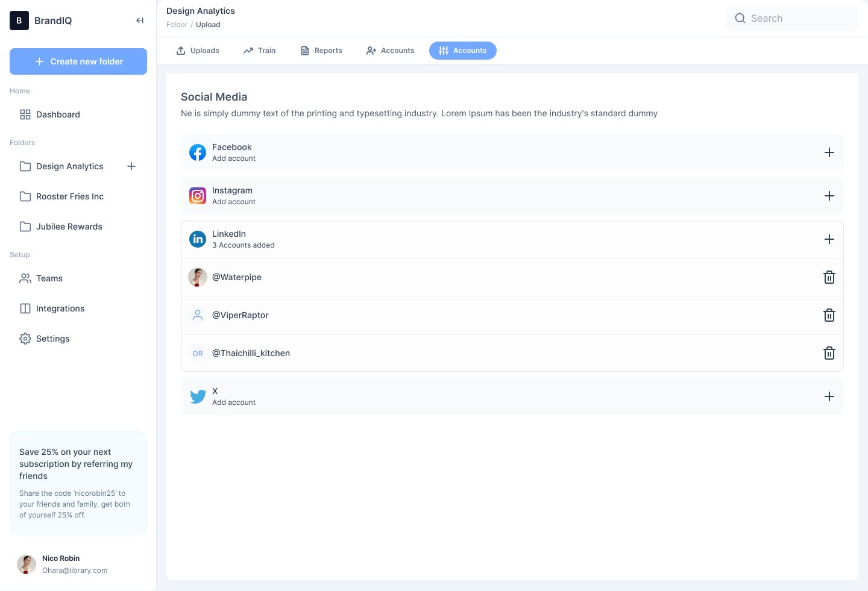Add another LinkedIn account via plus icon
The image size is (868, 591).
(x=829, y=239)
